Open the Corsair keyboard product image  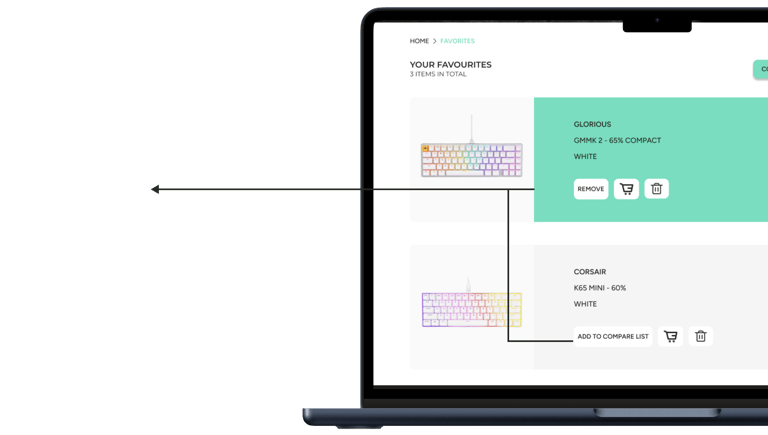pyautogui.click(x=472, y=309)
